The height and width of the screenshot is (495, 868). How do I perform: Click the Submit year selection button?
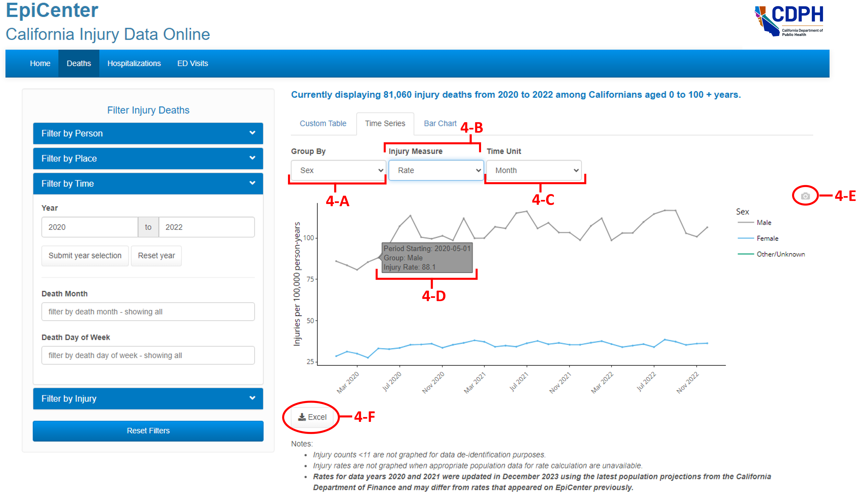[85, 256]
